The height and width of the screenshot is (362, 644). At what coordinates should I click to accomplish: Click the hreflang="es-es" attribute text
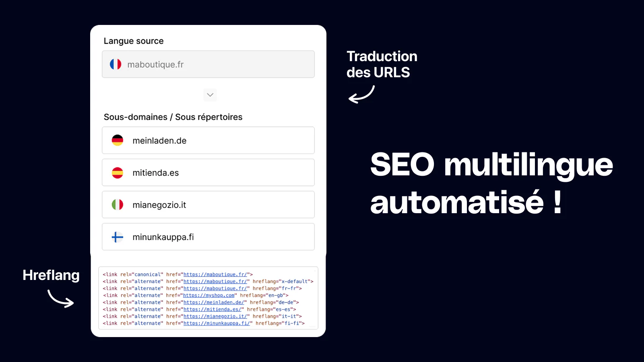tap(270, 309)
